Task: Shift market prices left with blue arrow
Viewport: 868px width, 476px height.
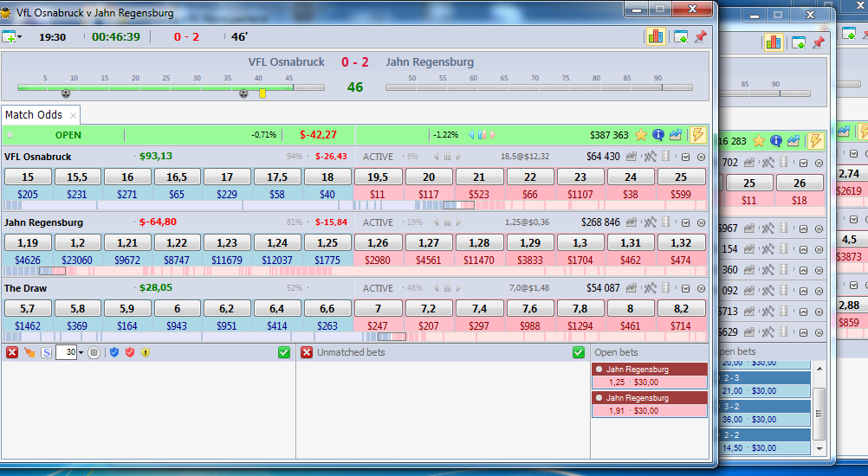Action: [471, 134]
